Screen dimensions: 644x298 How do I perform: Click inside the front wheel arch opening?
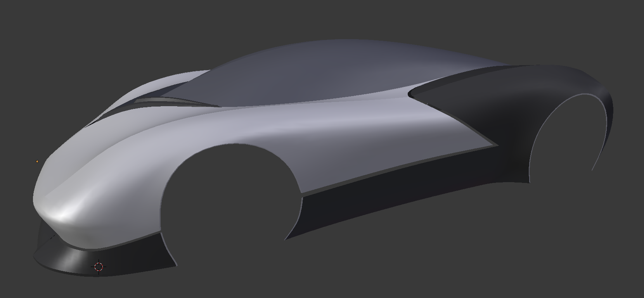[229, 194]
